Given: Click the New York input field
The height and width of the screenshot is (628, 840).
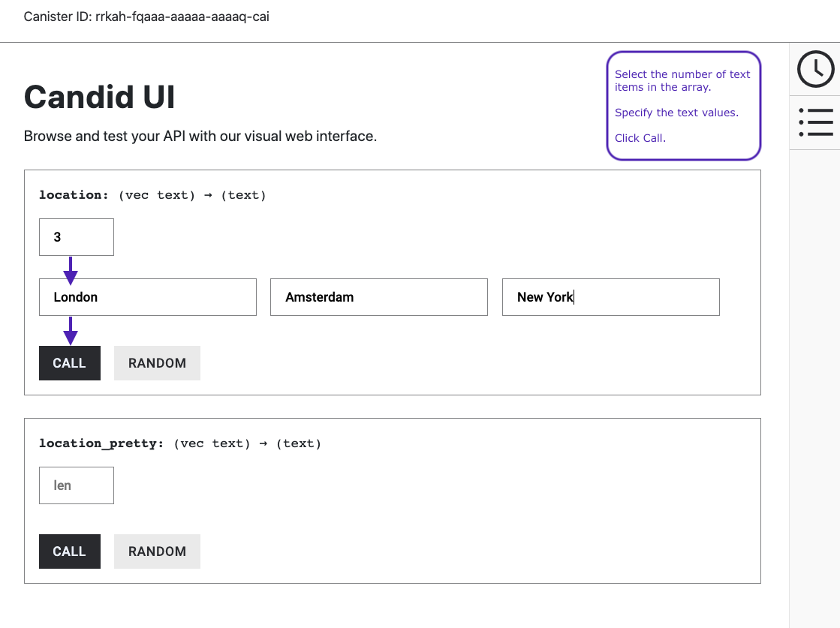Looking at the screenshot, I should 610,297.
